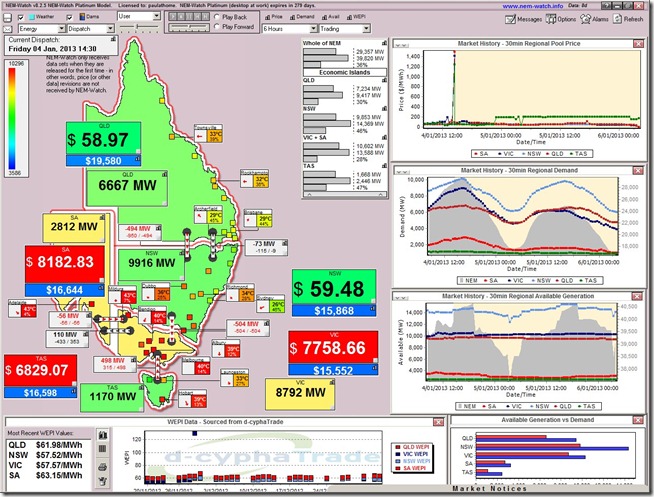Open the Energy dropdown
Image resolution: width=654 pixels, height=497 pixels.
(42, 29)
